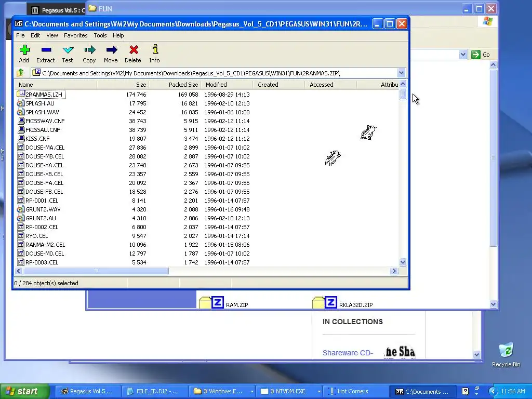Click the Test archive icon
Viewport: 532px width, 399px height.
pyautogui.click(x=68, y=50)
